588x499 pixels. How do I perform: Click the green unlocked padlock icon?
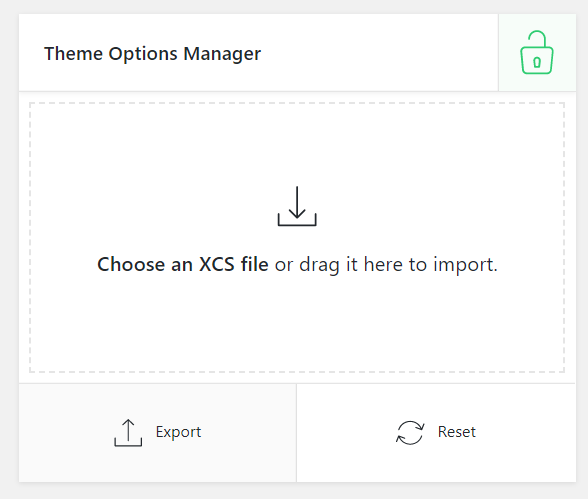tap(537, 52)
